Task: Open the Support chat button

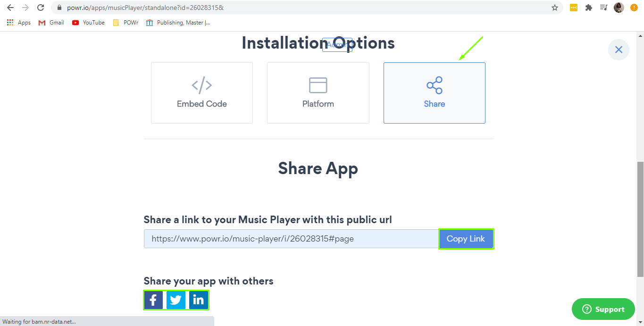Action: point(603,309)
